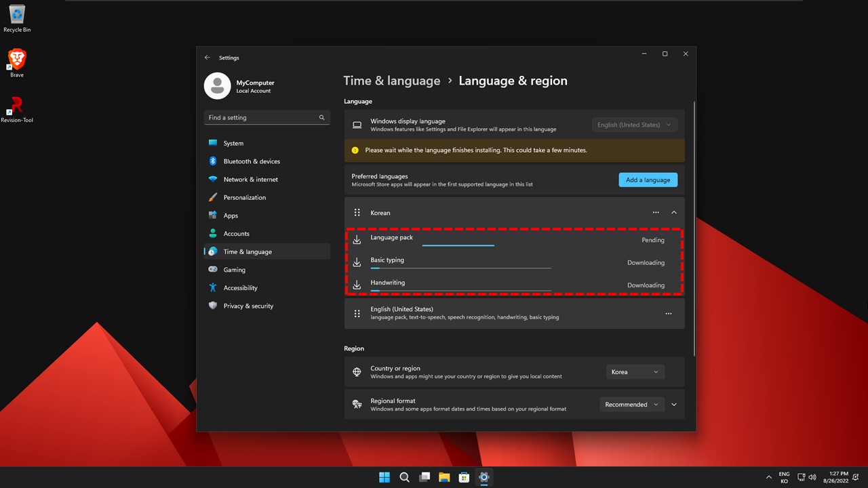This screenshot has height=488, width=868.
Task: Click the Settings page vertical scrollbar
Action: (694, 228)
